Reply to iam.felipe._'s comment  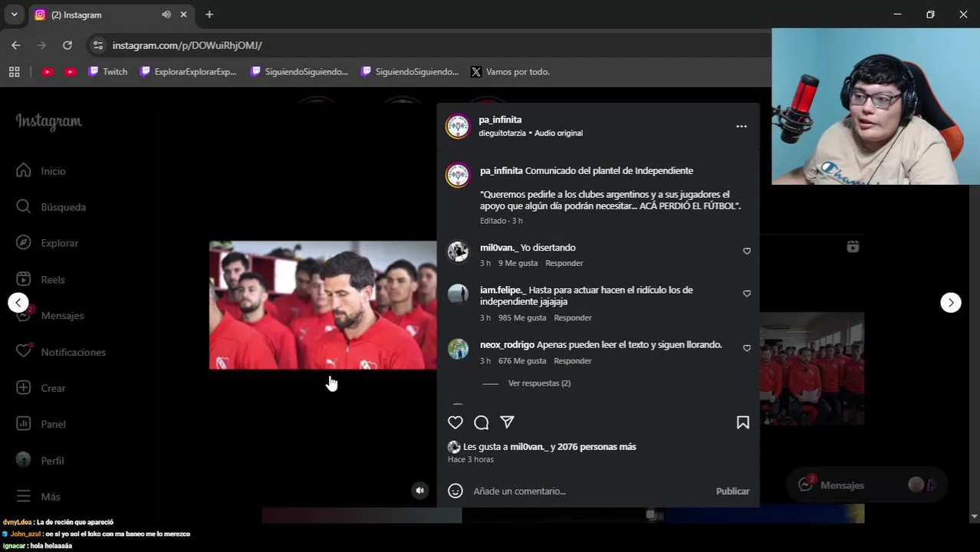(x=573, y=317)
